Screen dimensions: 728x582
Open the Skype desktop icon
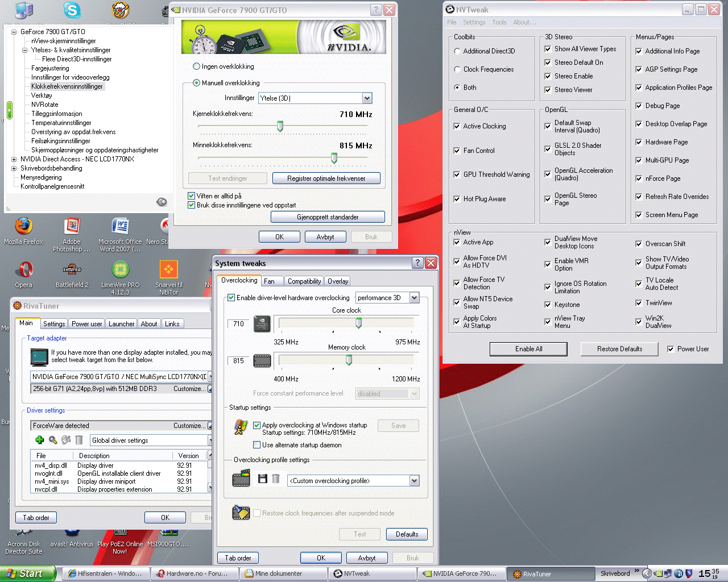tap(72, 10)
